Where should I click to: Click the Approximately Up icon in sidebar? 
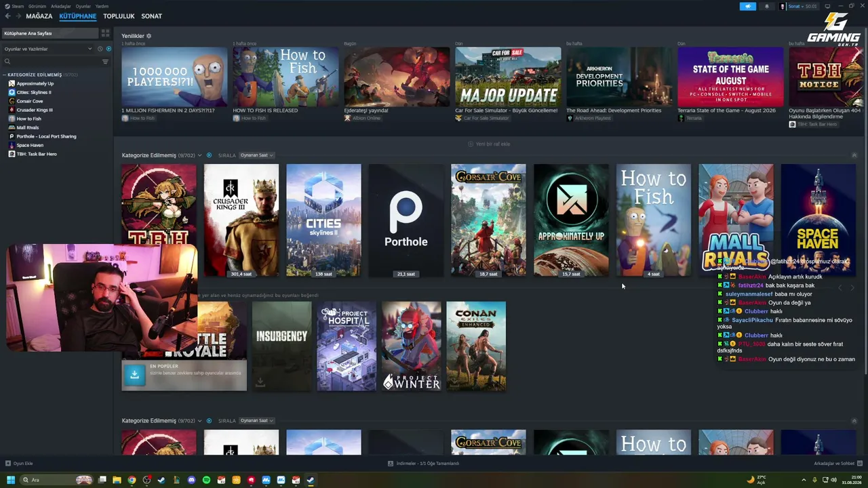tap(12, 83)
